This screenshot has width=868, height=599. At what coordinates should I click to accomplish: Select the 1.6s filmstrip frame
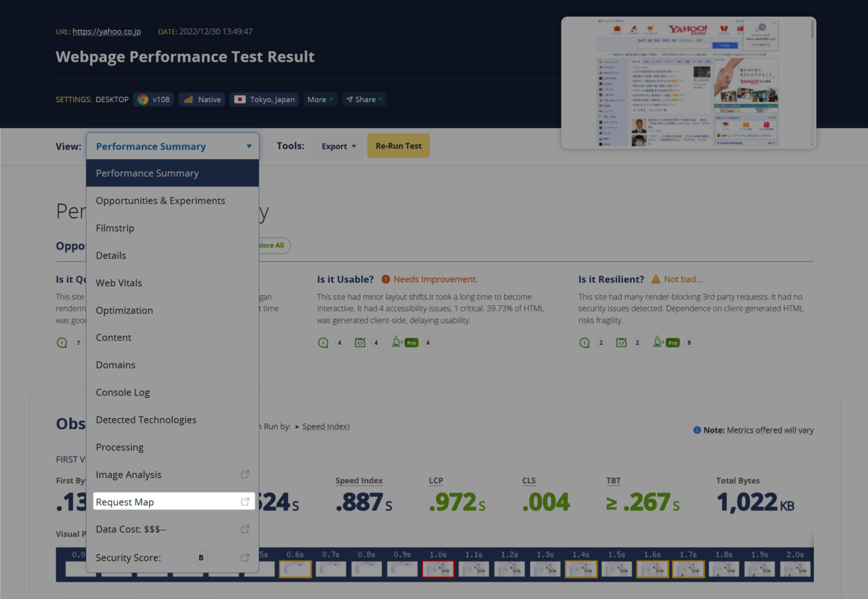point(652,569)
